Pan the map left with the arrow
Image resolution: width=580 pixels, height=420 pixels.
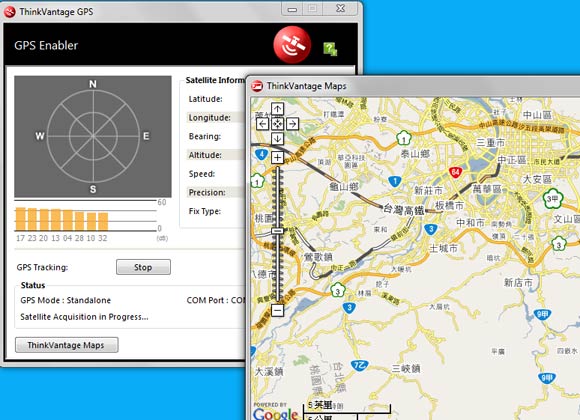pos(262,124)
